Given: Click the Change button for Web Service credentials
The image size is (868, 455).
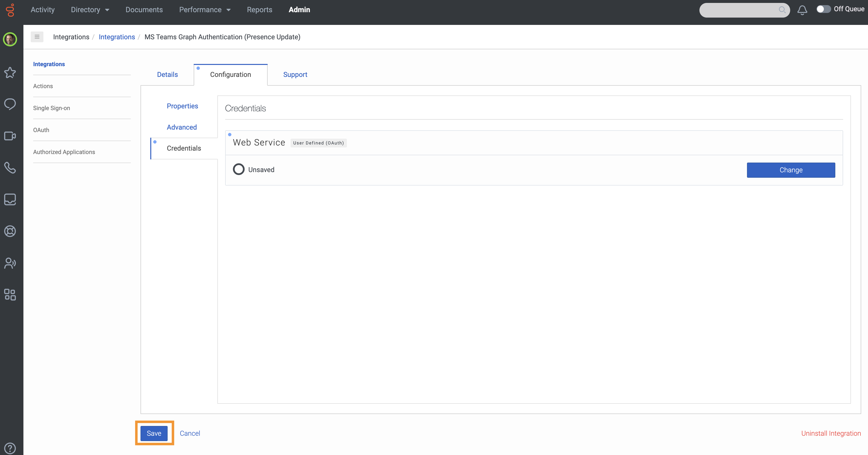Looking at the screenshot, I should 791,170.
